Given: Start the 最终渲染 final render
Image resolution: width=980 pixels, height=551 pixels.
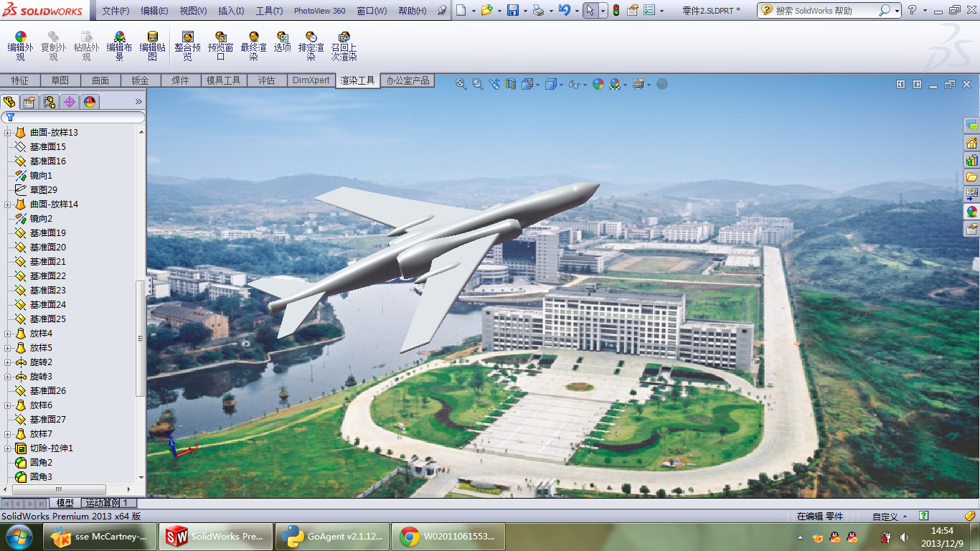Looking at the screenshot, I should pyautogui.click(x=254, y=46).
